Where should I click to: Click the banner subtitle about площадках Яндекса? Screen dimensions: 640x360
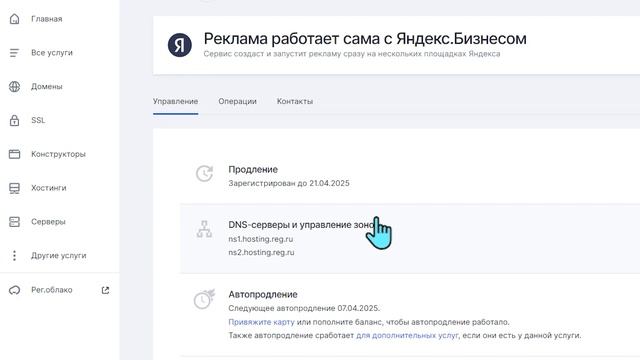tap(352, 54)
